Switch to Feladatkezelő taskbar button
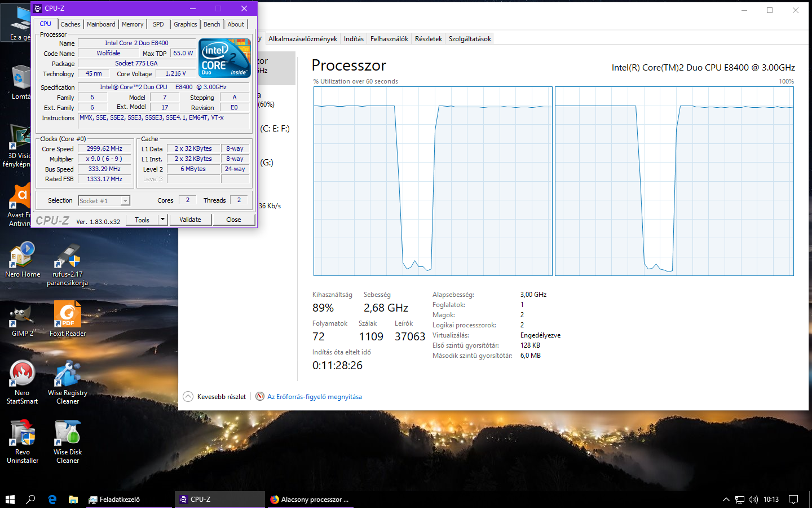 click(x=129, y=500)
